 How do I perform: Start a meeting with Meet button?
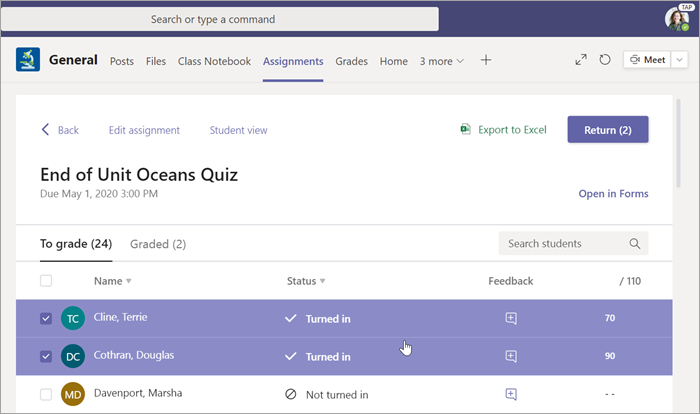point(647,60)
